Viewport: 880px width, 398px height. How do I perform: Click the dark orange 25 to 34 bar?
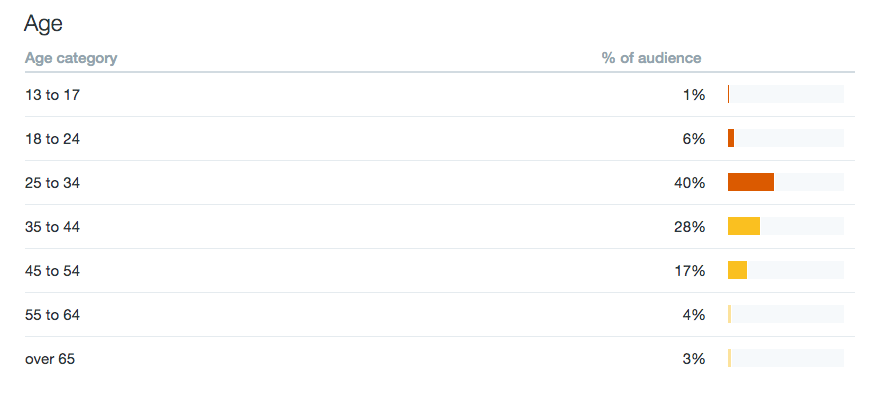coord(751,182)
